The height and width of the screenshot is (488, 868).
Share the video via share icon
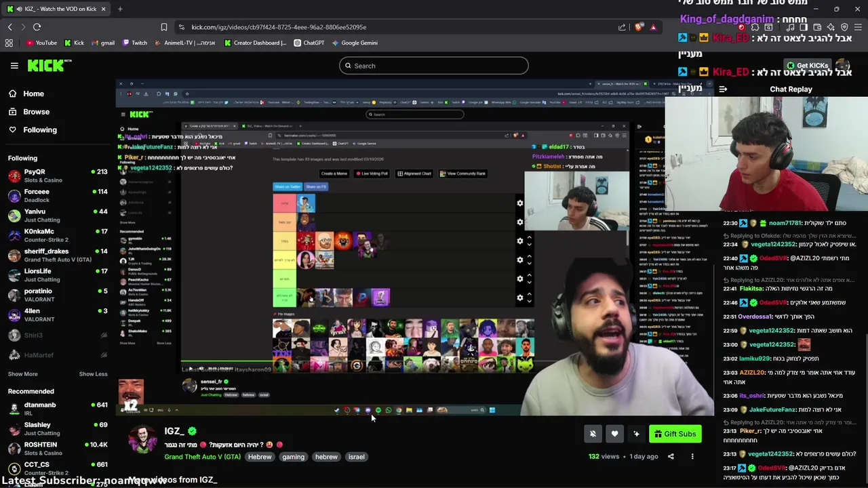tap(671, 457)
